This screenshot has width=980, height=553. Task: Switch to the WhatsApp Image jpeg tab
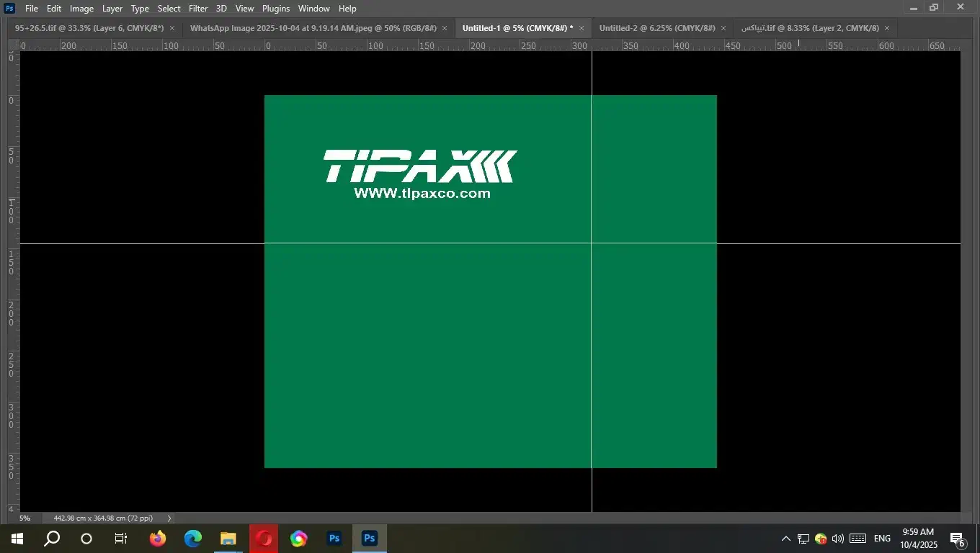click(313, 28)
